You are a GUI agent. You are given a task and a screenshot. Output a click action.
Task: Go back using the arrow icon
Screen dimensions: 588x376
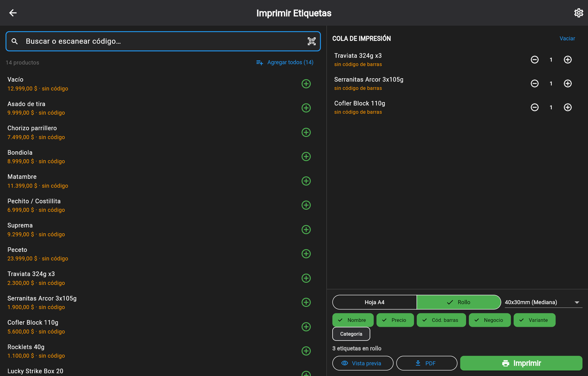pyautogui.click(x=13, y=13)
